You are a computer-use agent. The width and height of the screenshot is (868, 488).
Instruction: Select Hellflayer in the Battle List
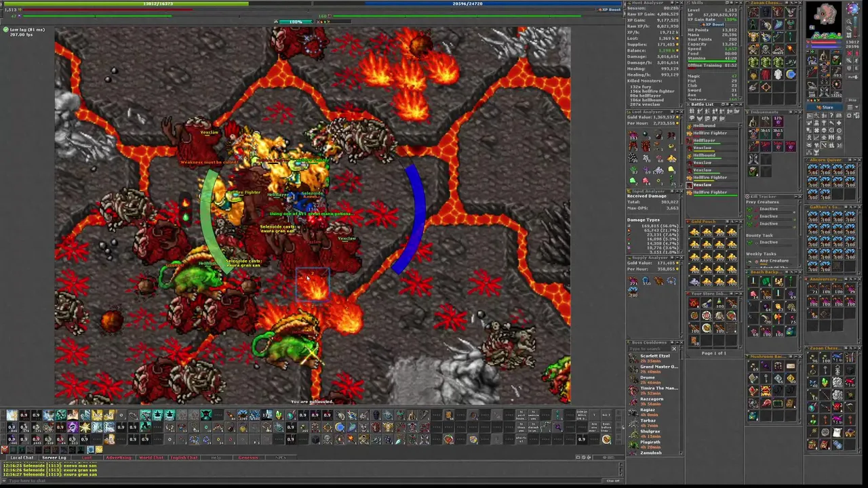coord(713,141)
